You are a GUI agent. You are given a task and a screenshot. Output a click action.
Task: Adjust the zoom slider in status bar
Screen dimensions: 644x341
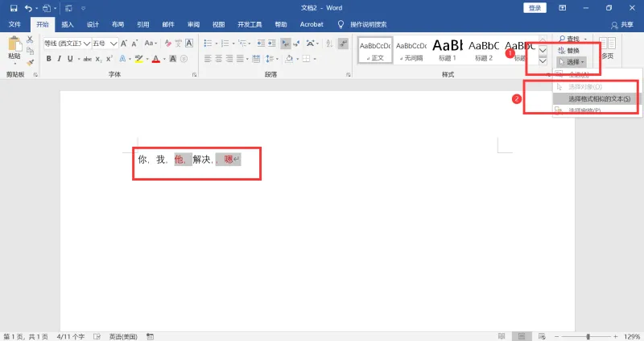(x=588, y=336)
